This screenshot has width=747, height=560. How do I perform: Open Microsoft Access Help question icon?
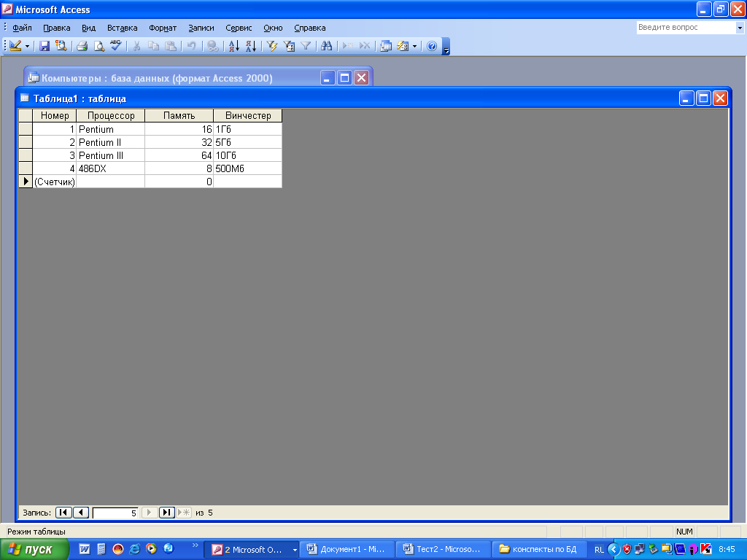pyautogui.click(x=432, y=46)
